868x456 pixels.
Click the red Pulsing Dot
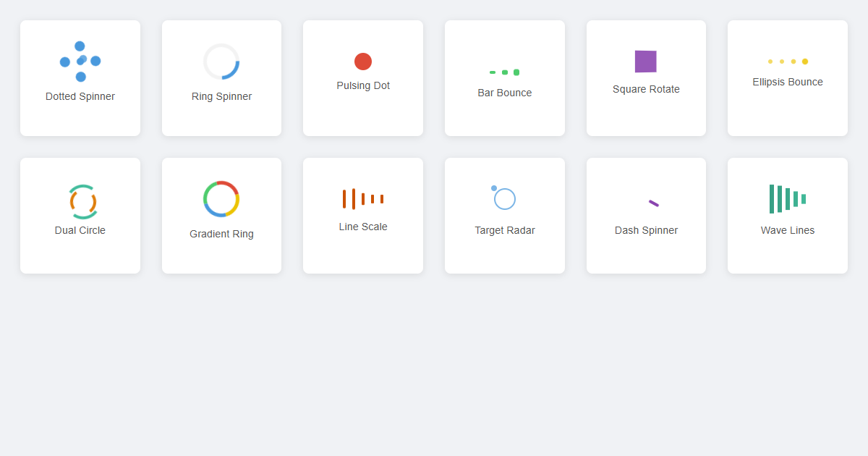point(362,61)
